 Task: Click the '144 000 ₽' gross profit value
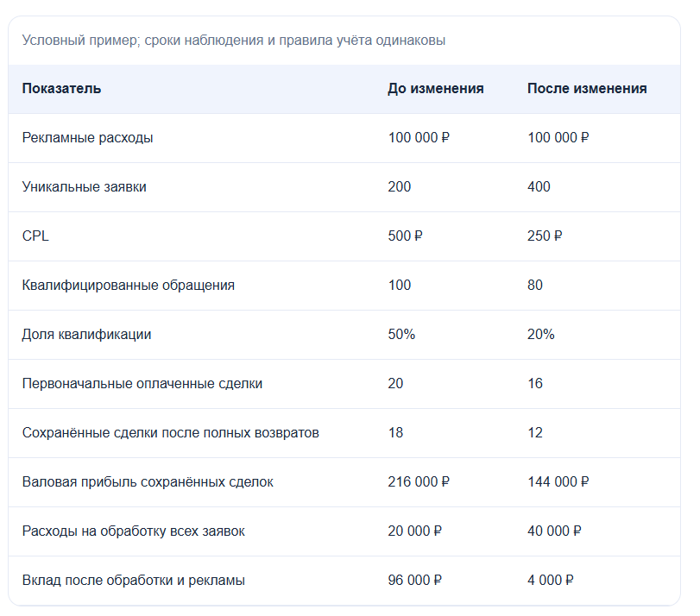(558, 481)
